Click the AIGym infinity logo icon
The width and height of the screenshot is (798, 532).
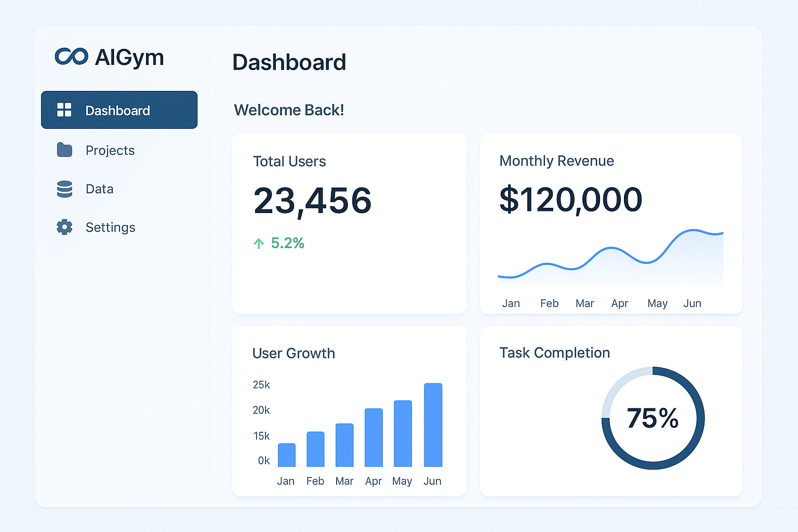(71, 57)
